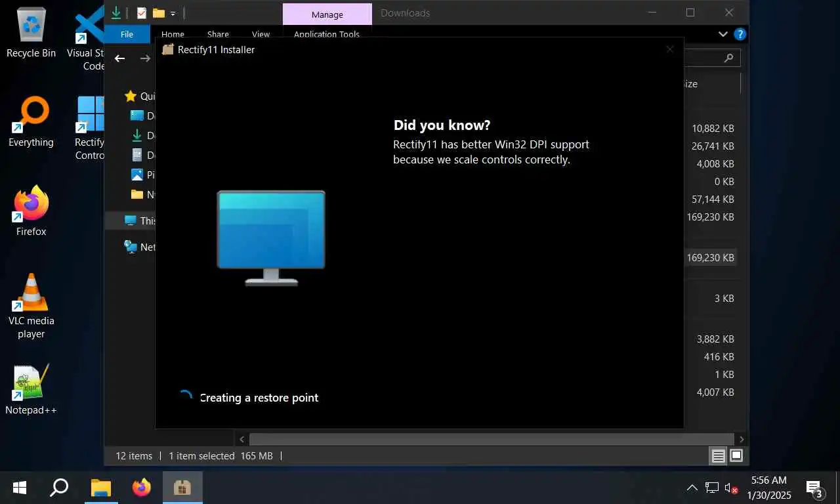Click the 4,007 KB size cell
840x504 pixels.
[x=715, y=392]
